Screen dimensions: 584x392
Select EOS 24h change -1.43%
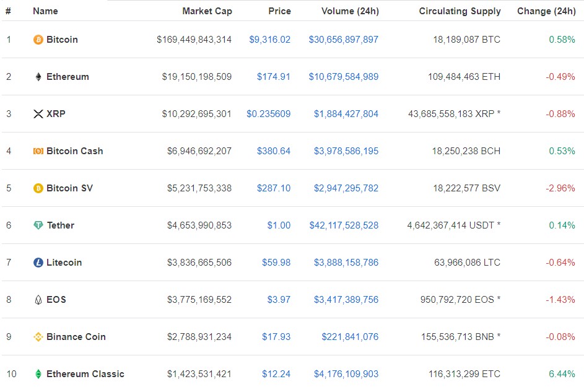coord(560,300)
